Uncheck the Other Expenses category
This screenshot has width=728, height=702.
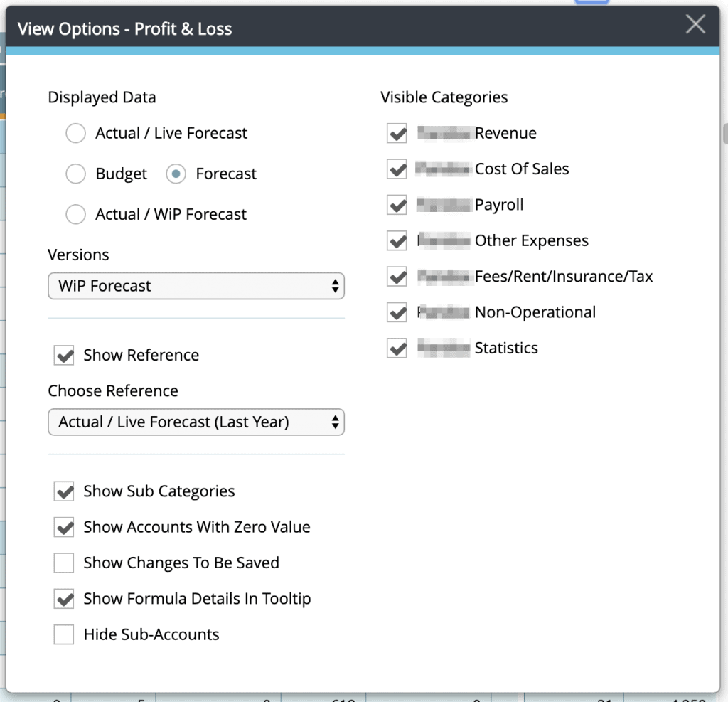(397, 241)
